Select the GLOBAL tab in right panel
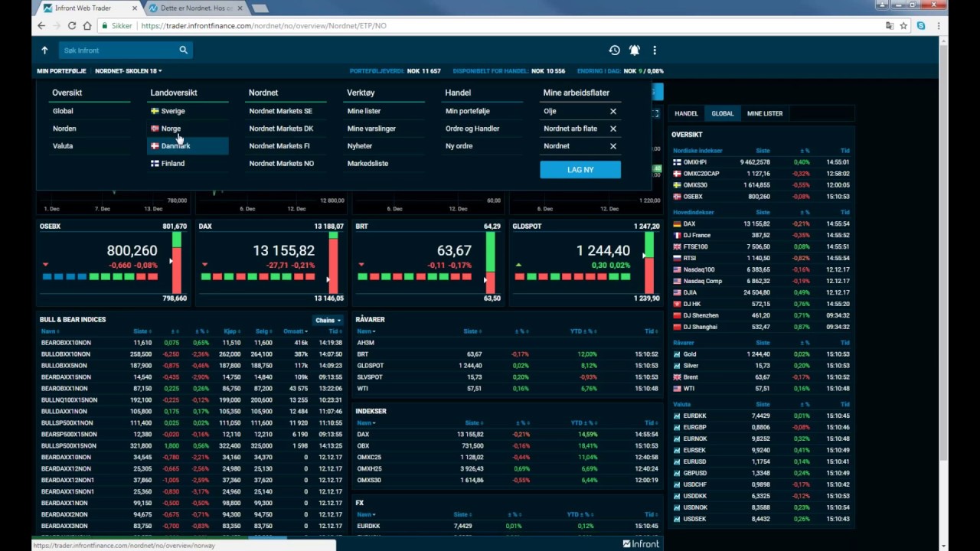Viewport: 980px width, 551px height. click(722, 113)
